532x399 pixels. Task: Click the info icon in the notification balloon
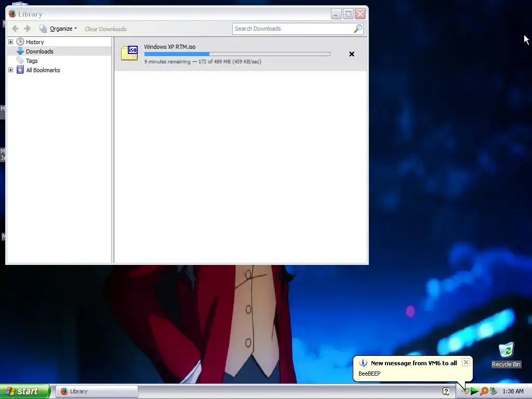(x=363, y=363)
